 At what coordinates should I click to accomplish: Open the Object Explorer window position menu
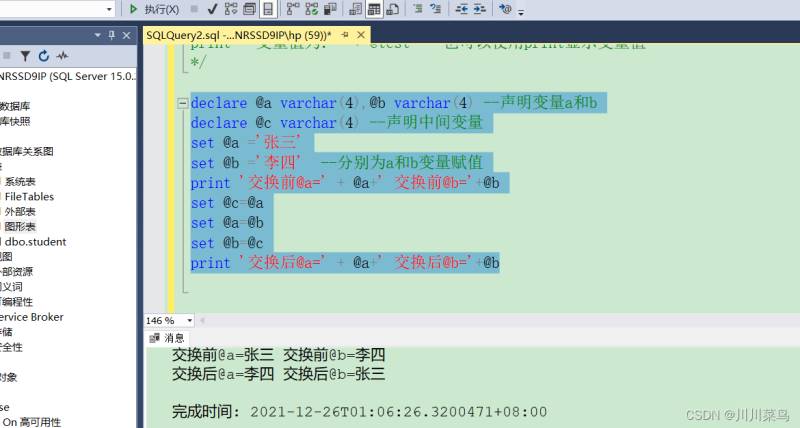tap(98, 35)
